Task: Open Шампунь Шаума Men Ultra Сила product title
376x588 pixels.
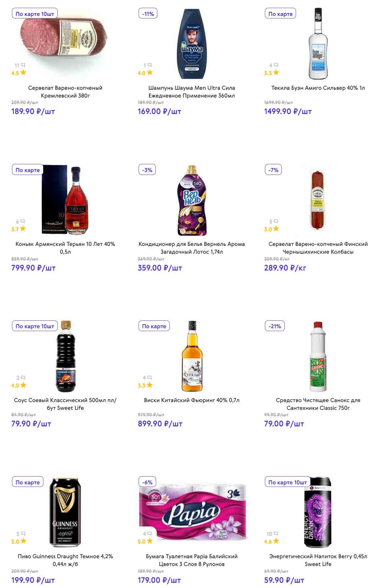Action: coord(192,92)
